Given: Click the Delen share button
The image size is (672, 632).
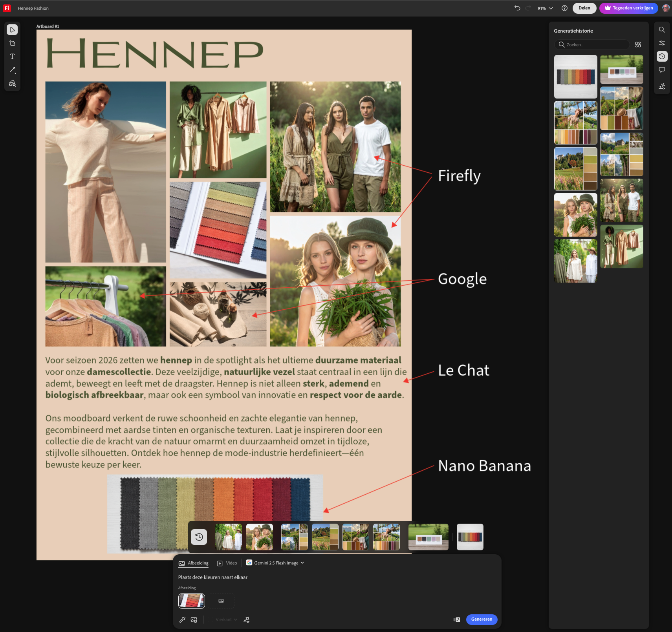Looking at the screenshot, I should pos(584,8).
